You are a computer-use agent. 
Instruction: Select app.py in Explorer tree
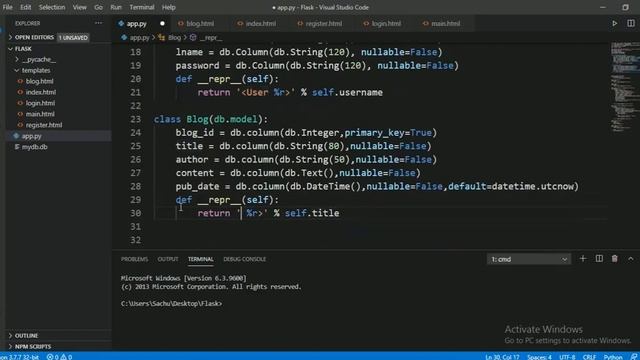click(x=31, y=136)
